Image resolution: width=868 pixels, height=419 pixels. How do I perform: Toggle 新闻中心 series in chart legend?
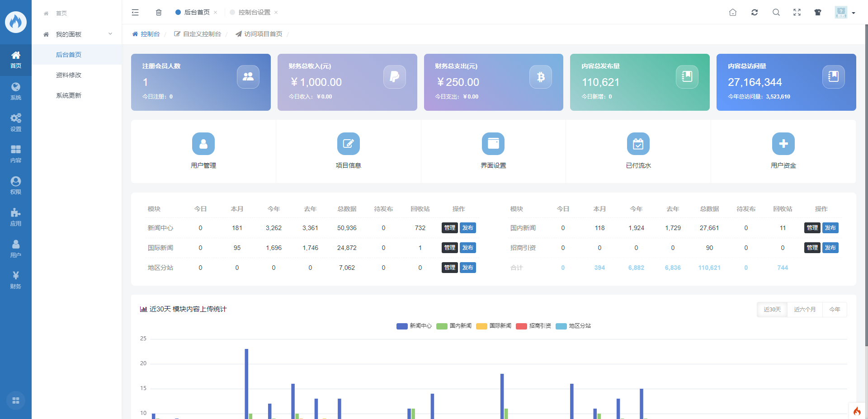(414, 326)
